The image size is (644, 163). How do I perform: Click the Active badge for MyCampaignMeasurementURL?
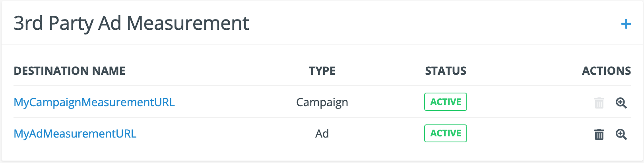pyautogui.click(x=446, y=102)
